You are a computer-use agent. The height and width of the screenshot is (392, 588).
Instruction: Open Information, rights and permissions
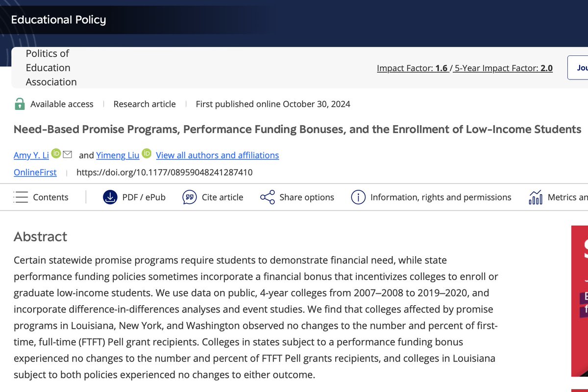441,197
